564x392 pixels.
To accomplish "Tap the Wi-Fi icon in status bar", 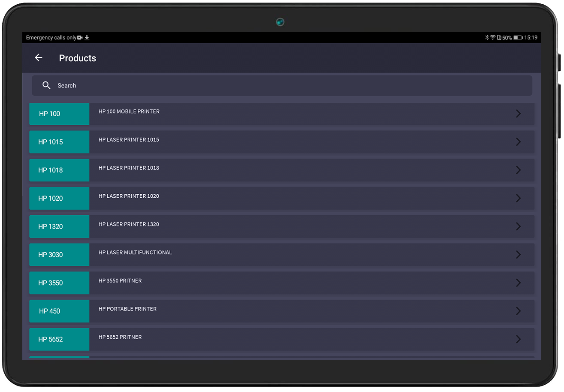I will pyautogui.click(x=493, y=38).
